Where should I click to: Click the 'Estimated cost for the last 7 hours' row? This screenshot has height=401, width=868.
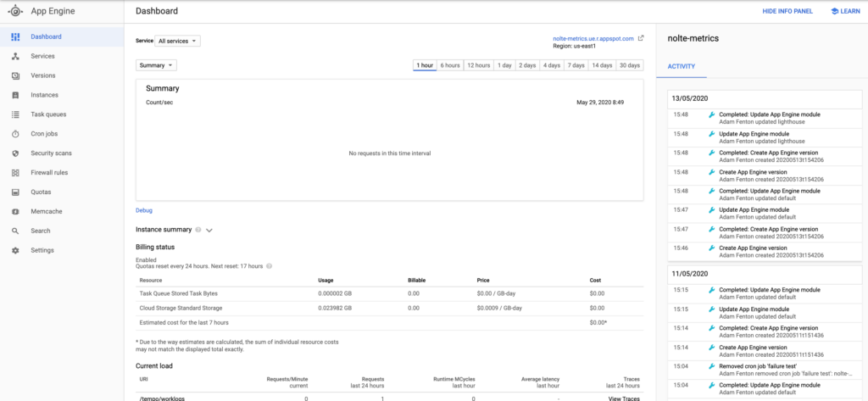tap(389, 322)
